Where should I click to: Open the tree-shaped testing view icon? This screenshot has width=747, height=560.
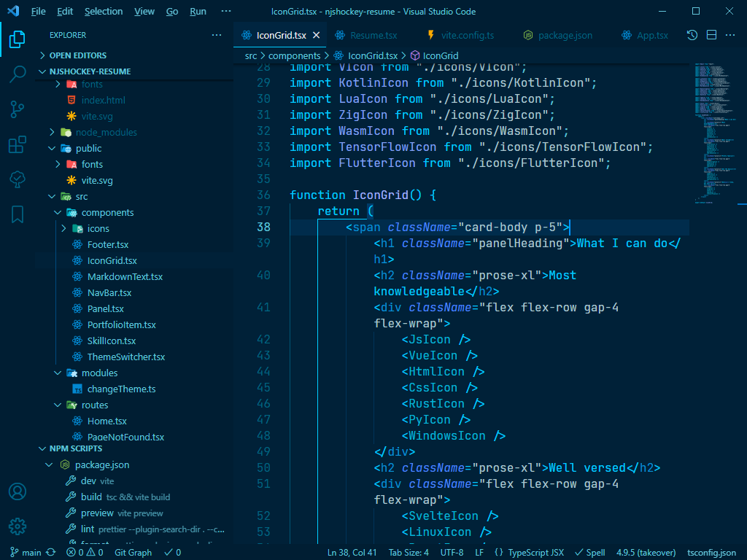(x=18, y=179)
